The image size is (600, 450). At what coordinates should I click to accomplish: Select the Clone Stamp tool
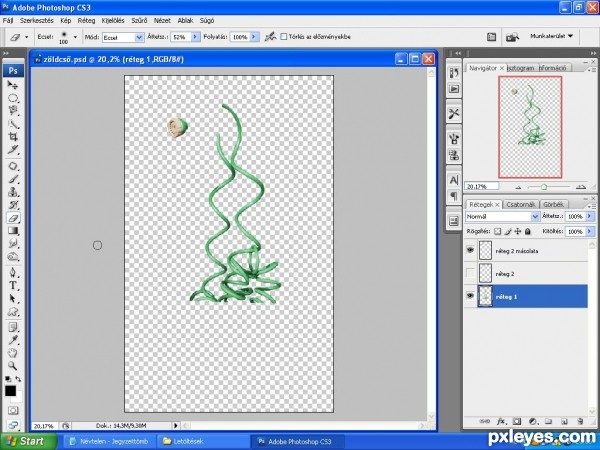click(13, 192)
